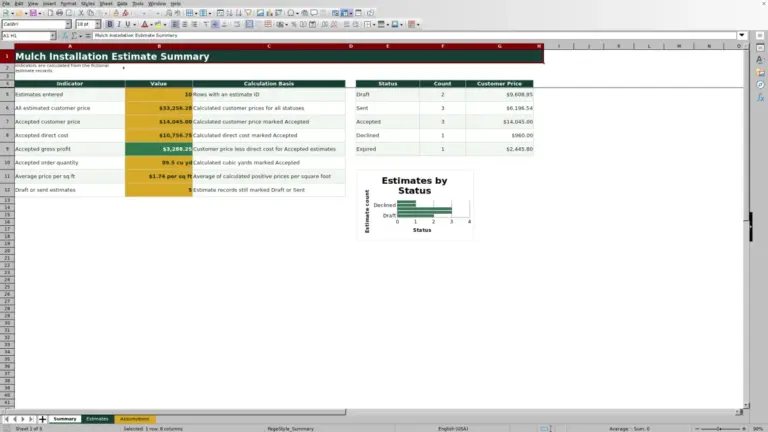
Task: Open the sidebar Navigator compass icon
Action: [x=760, y=85]
